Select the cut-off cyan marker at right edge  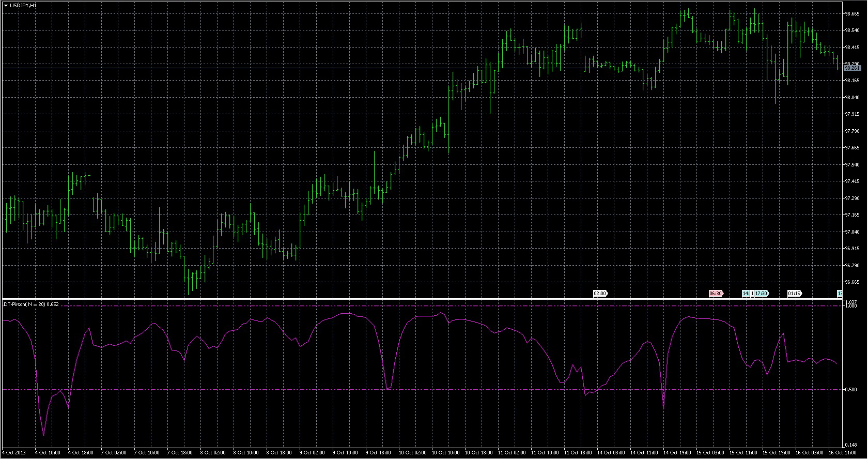tap(840, 294)
